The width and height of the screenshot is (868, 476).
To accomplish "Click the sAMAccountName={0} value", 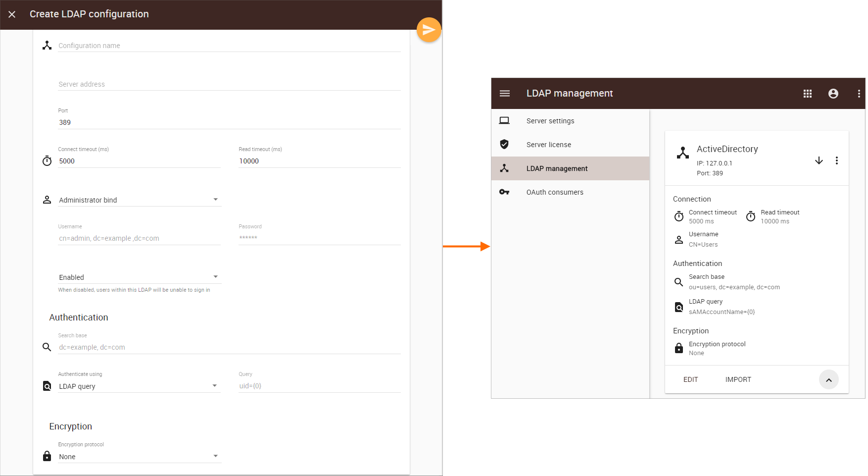I will [x=722, y=312].
